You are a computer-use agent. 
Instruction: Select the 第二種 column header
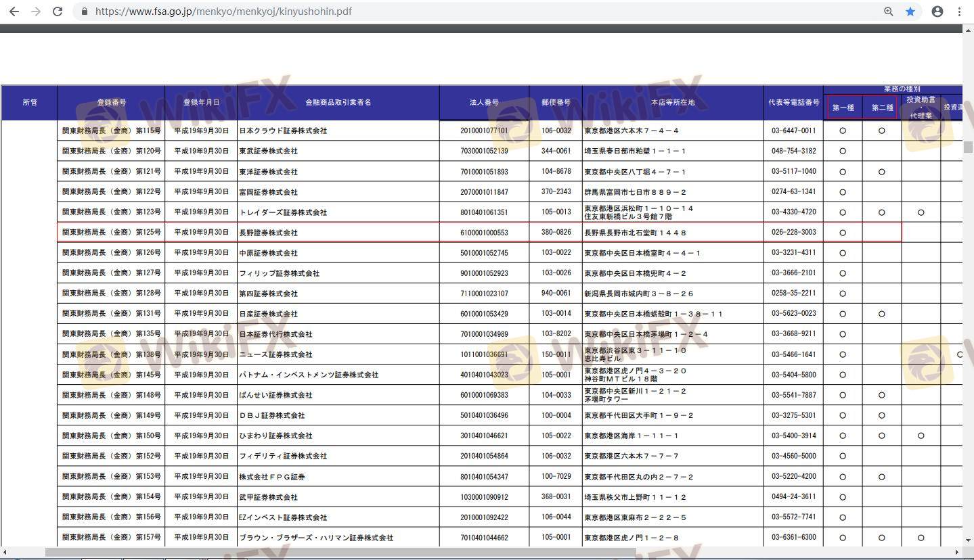(x=882, y=108)
